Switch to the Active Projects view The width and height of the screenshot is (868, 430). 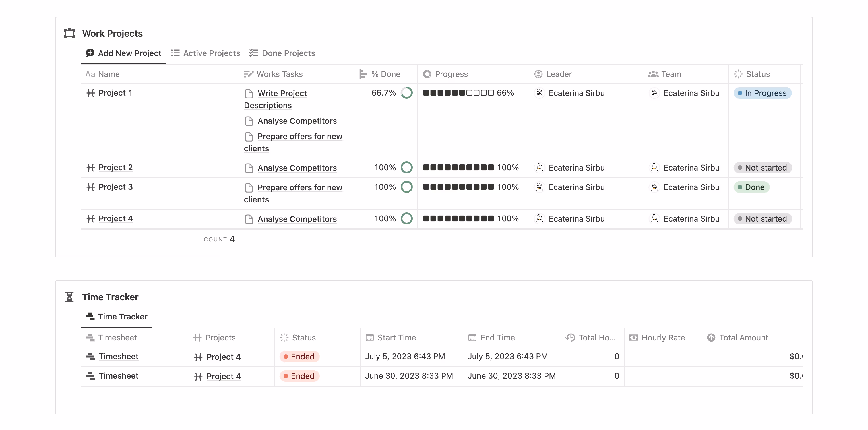tap(211, 53)
